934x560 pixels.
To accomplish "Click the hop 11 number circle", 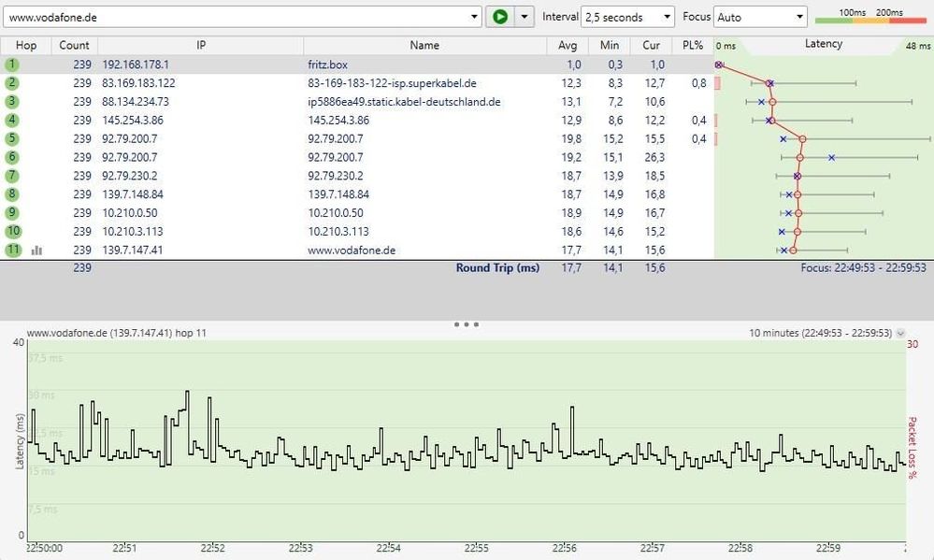I will (11, 251).
